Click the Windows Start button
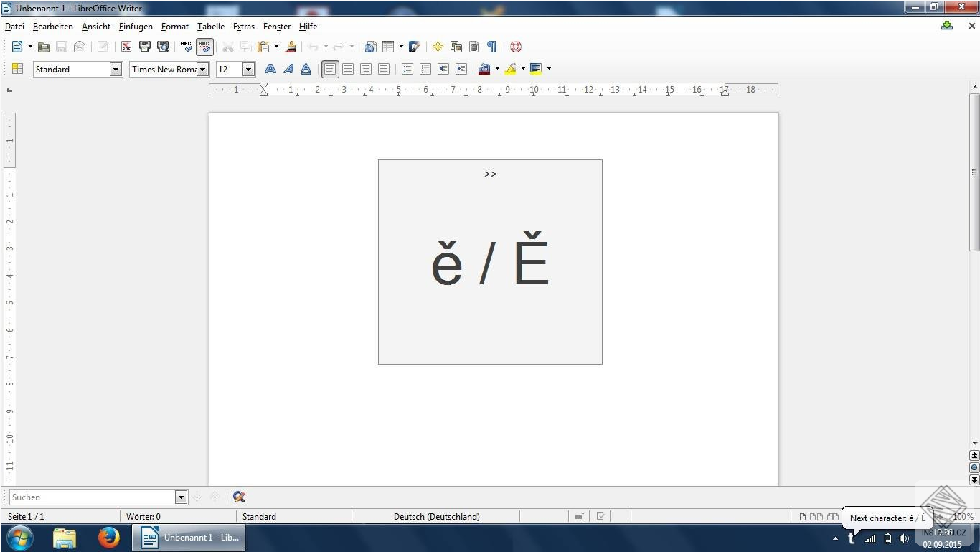Viewport: 980px width, 552px height. click(x=19, y=538)
